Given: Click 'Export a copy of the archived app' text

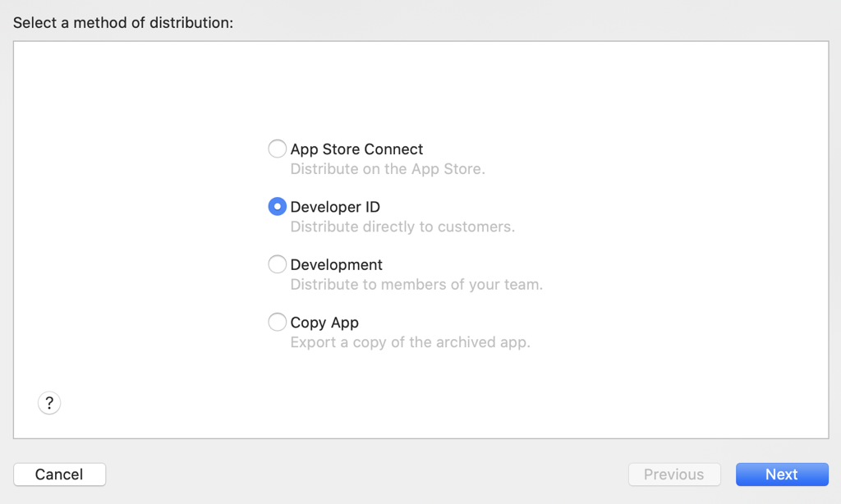Looking at the screenshot, I should point(411,342).
